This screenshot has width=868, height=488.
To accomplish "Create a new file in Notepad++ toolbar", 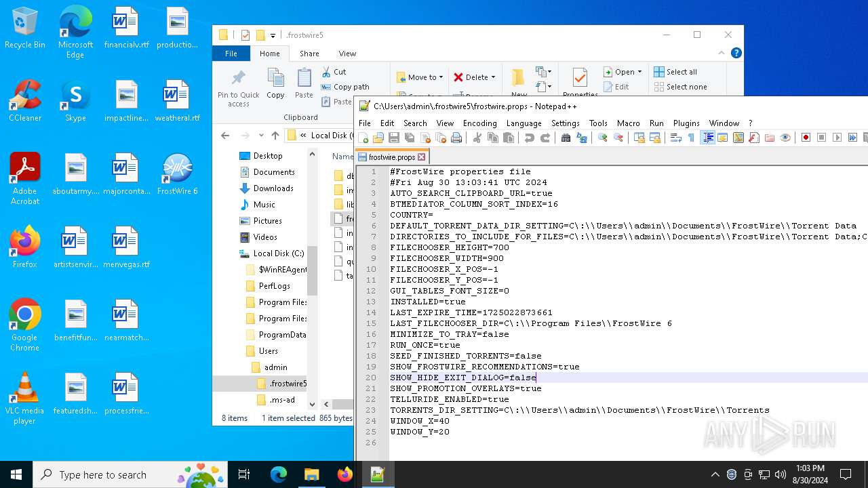I will point(364,138).
